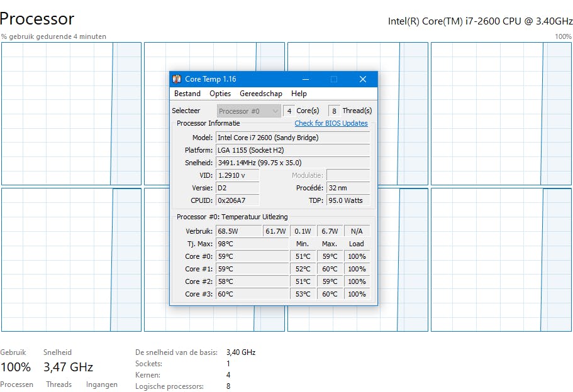The width and height of the screenshot is (573, 392).
Task: Select the top-left CPU usage graph
Action: (71, 114)
